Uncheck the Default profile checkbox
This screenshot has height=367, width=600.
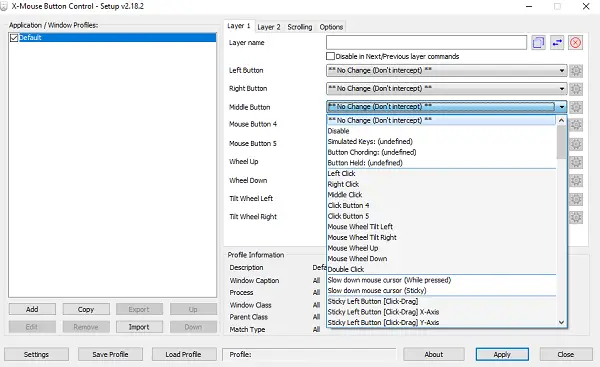click(14, 38)
